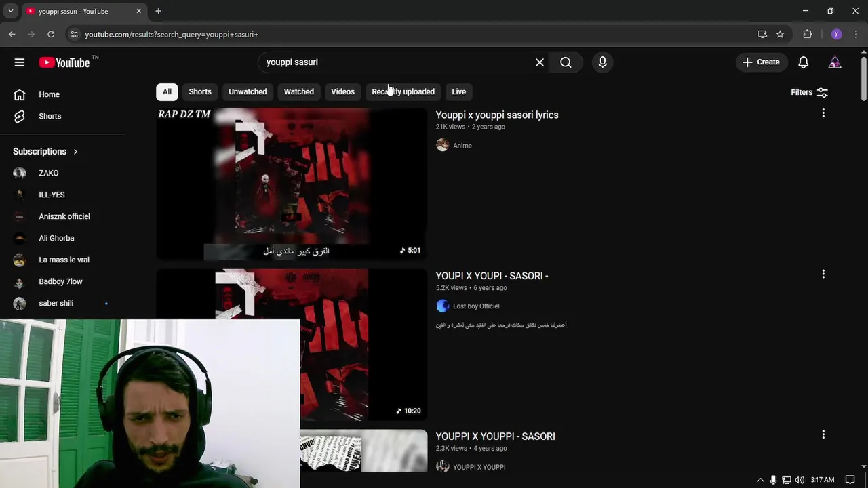The width and height of the screenshot is (868, 488).
Task: Open the Anime channel link
Action: (x=462, y=146)
